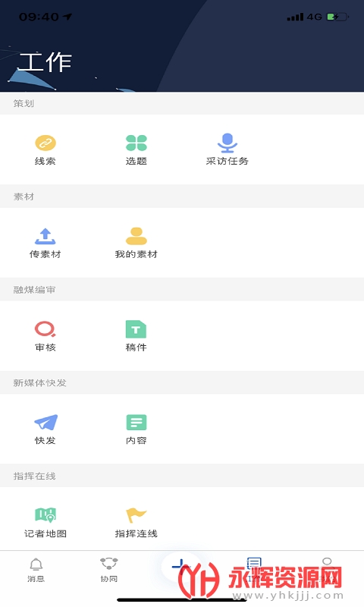Tap the center plus button
This screenshot has width=364, height=607.
pyautogui.click(x=181, y=567)
